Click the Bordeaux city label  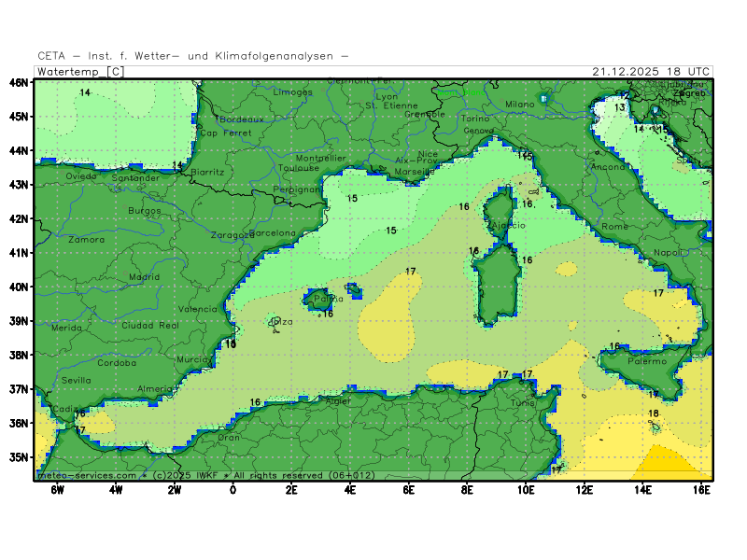point(241,119)
